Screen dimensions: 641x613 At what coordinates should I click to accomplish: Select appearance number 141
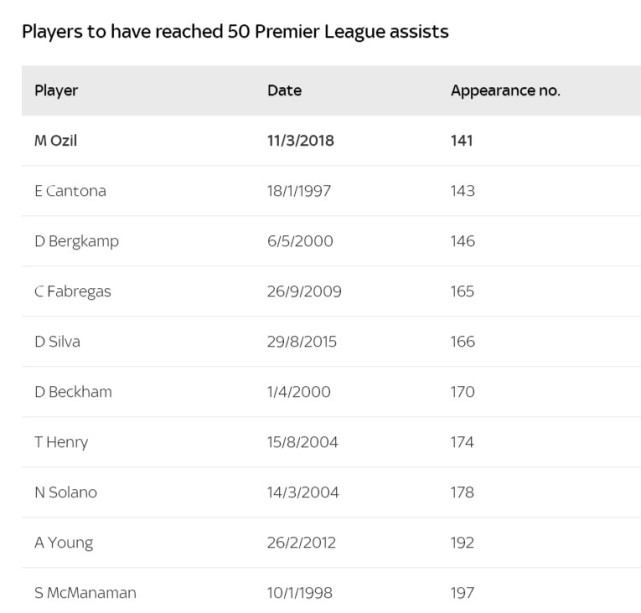tap(462, 141)
